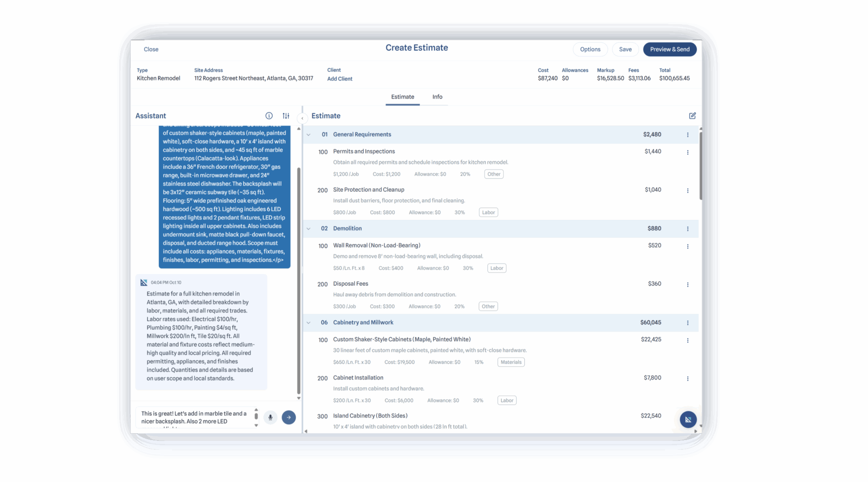Open kebab menu for Permits and Inspections
The image size is (868, 482).
pyautogui.click(x=687, y=152)
